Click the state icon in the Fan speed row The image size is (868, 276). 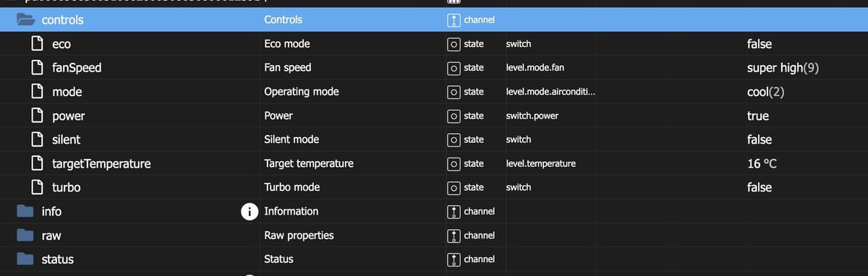(x=454, y=68)
